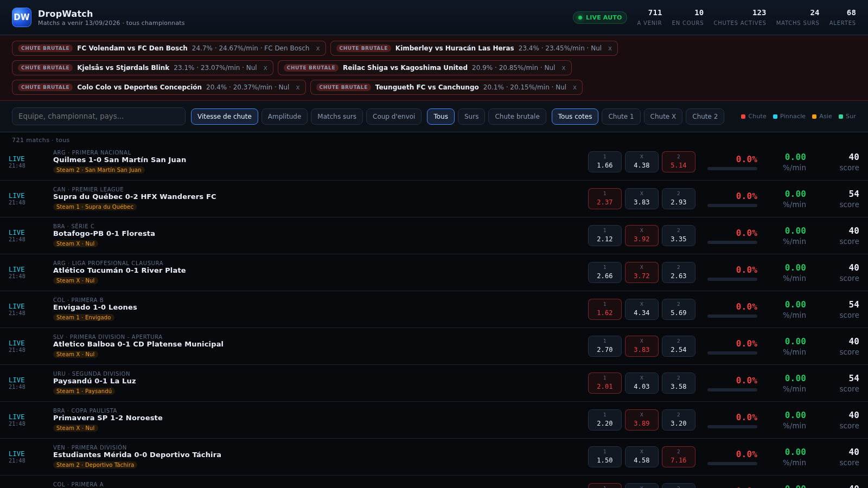Click odds 5.14 for Quilmes match
The width and height of the screenshot is (868, 488).
679,162
